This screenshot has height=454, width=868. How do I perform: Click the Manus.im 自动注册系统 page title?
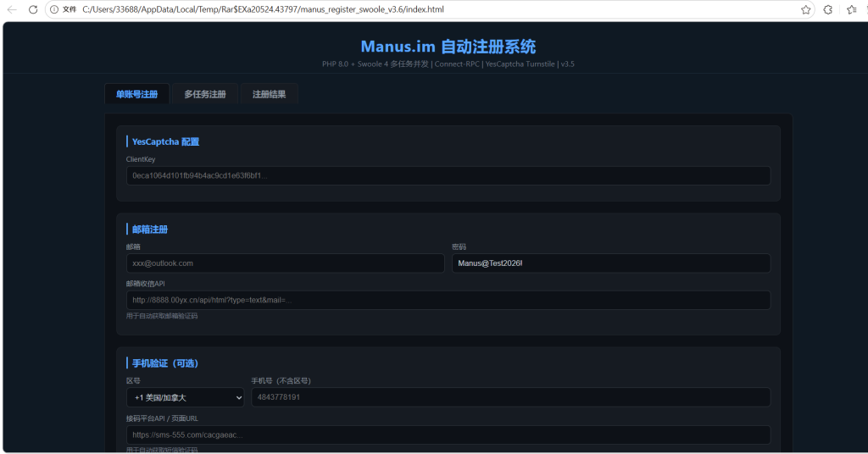[x=448, y=47]
